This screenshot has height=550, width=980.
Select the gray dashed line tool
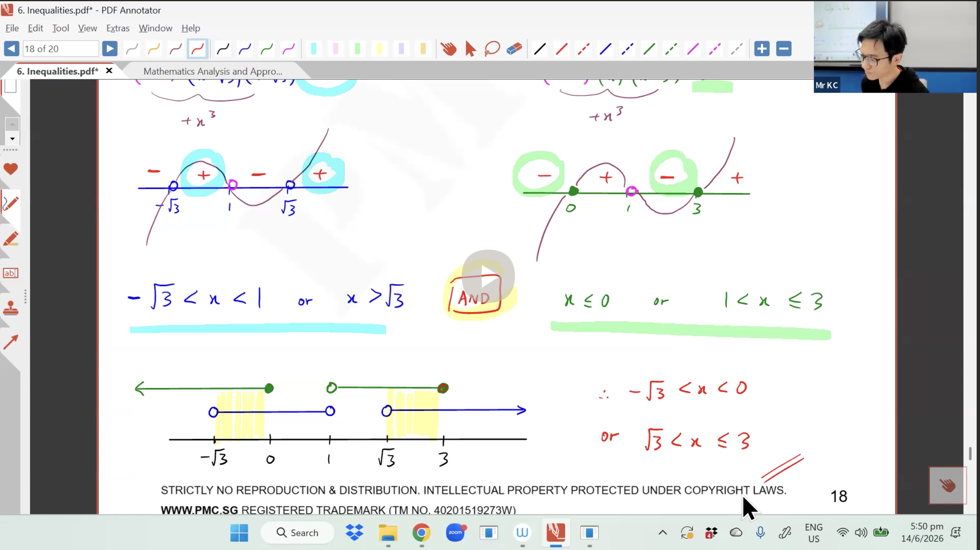click(737, 49)
